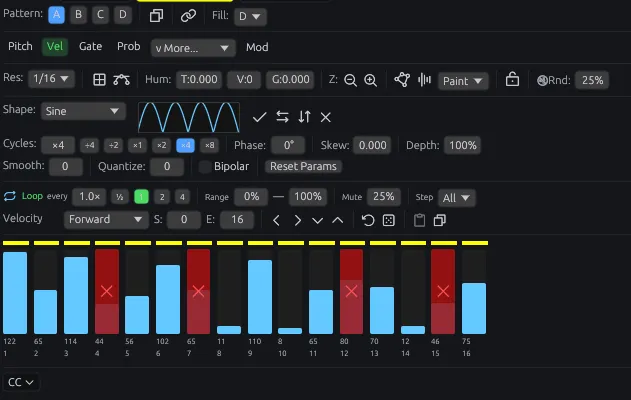Click the dice randomize icon in the Velocity row
The height and width of the screenshot is (400, 631).
(x=389, y=220)
